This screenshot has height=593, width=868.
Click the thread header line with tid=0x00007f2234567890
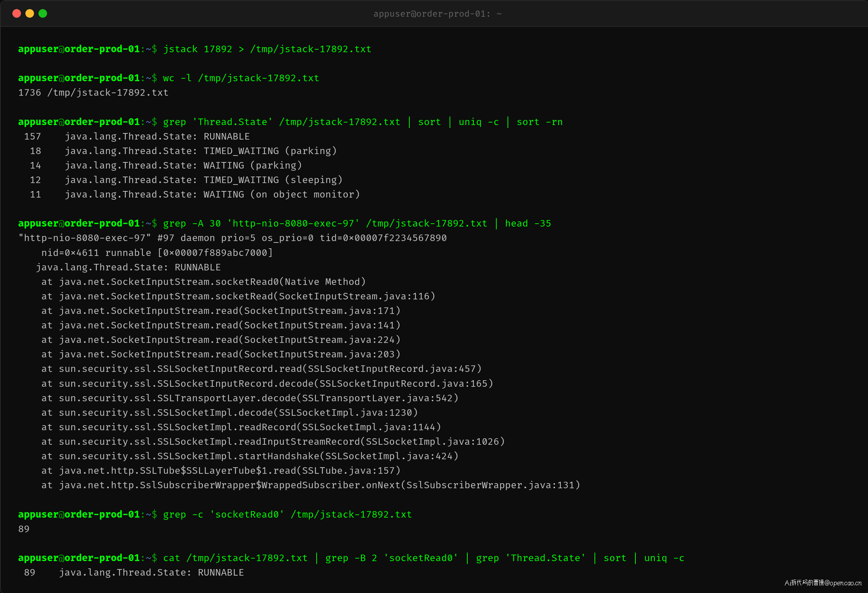click(232, 238)
